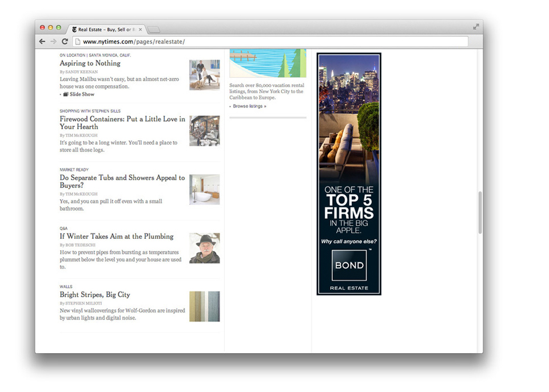Click the fullscreen arrows icon in the window corner

click(476, 27)
